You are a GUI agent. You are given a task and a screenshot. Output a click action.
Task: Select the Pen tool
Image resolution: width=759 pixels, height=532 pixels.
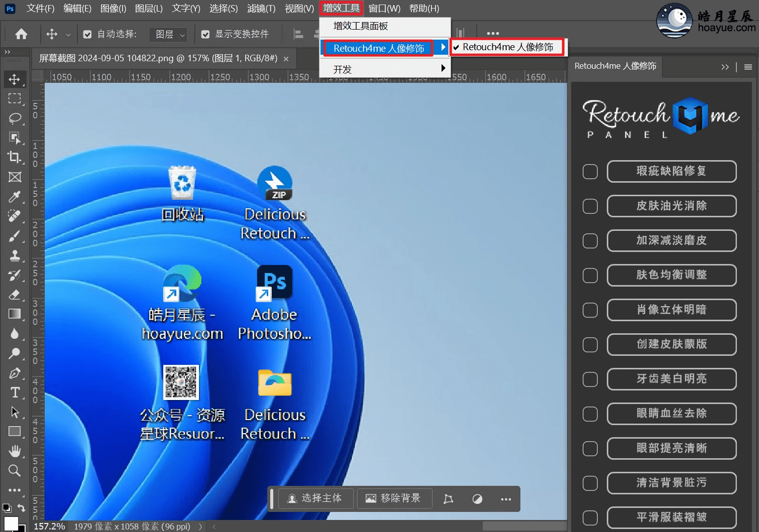(x=15, y=373)
